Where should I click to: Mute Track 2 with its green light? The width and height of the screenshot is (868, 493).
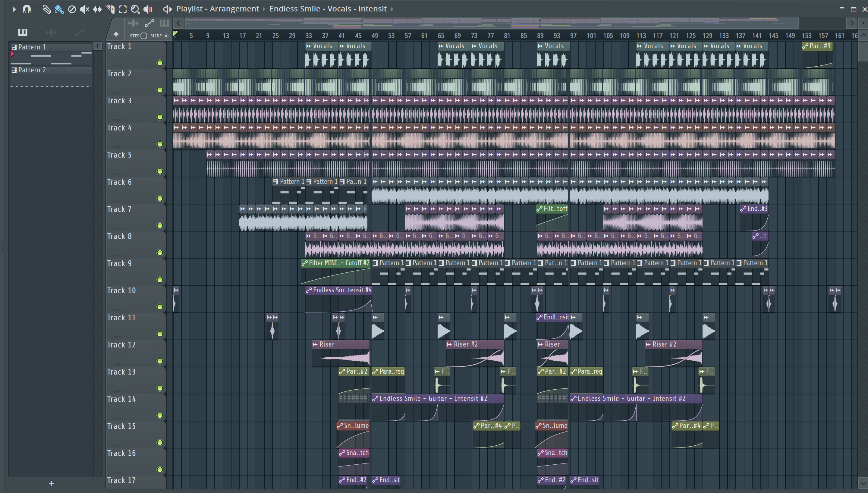[x=160, y=90]
